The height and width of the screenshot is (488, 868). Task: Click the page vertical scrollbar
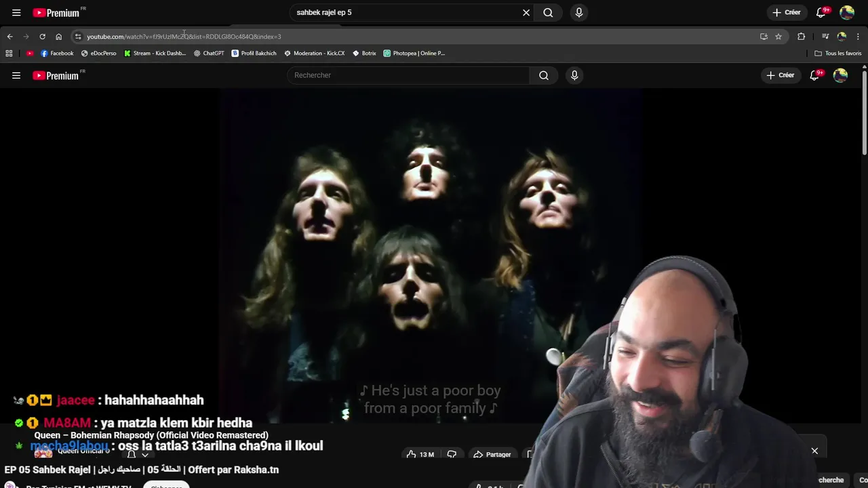click(865, 112)
